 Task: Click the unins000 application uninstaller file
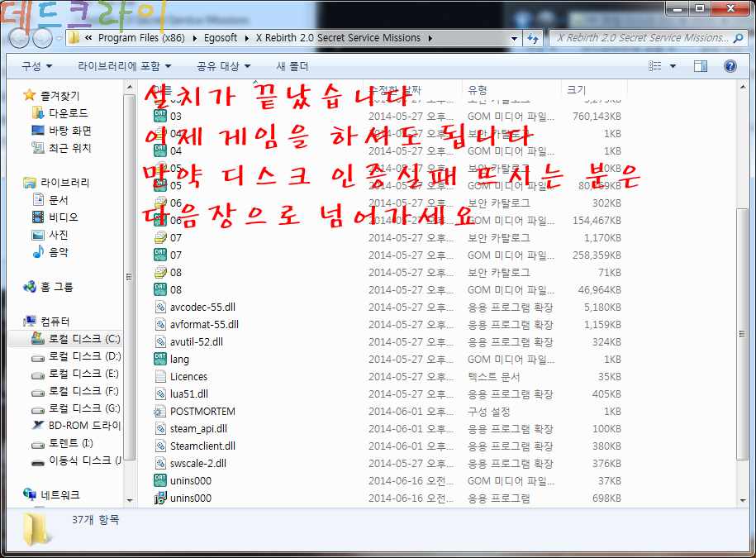point(190,498)
